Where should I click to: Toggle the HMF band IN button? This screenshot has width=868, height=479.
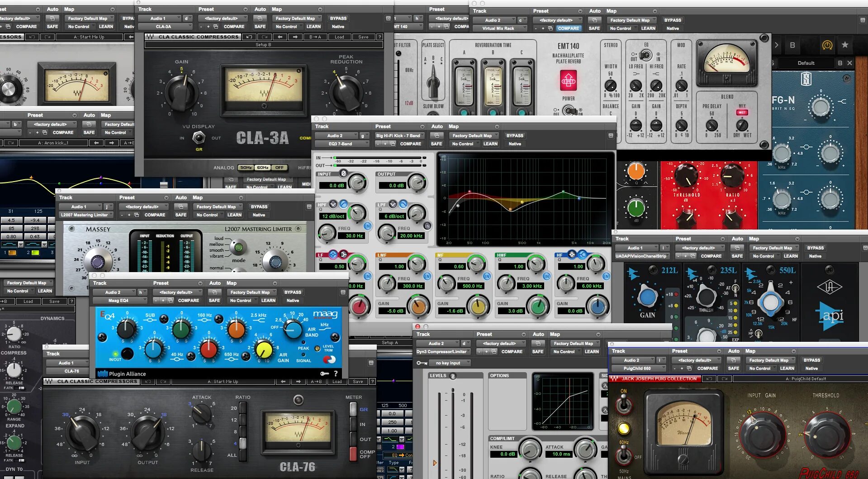(546, 276)
